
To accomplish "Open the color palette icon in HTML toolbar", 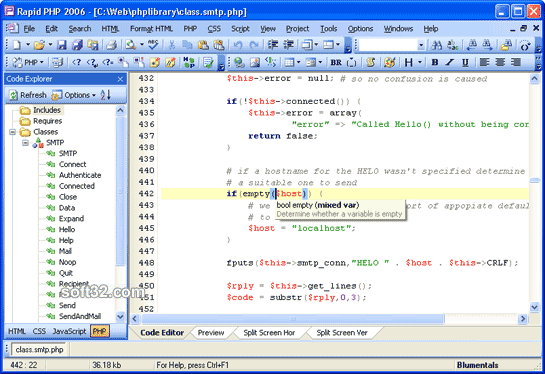I will tap(390, 63).
